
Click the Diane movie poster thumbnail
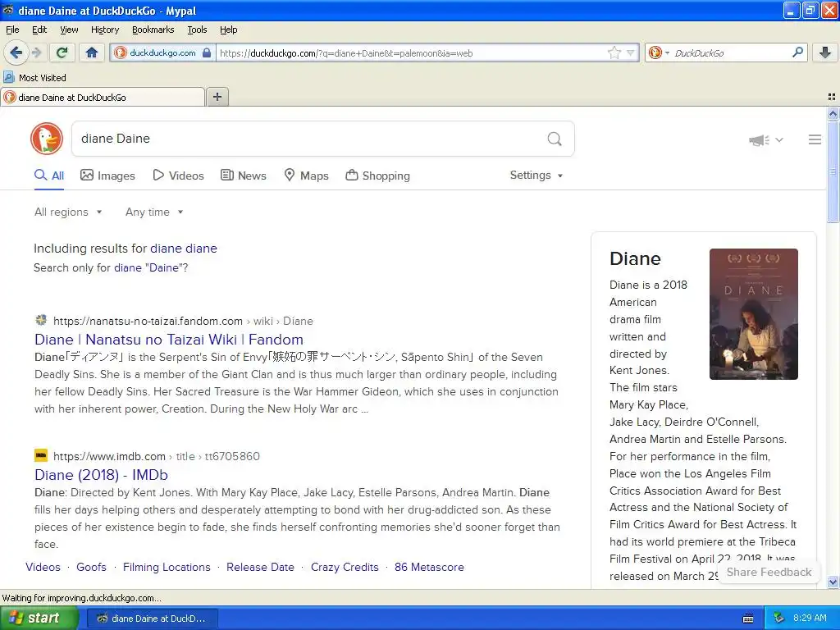coord(754,314)
